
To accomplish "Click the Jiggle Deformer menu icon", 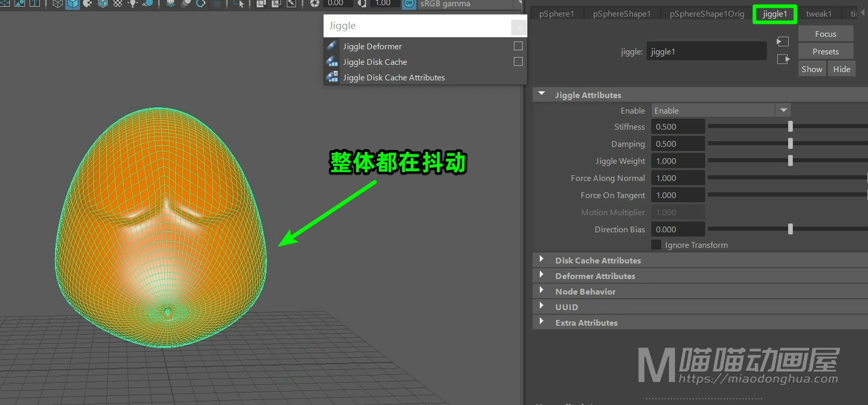I will pyautogui.click(x=332, y=46).
